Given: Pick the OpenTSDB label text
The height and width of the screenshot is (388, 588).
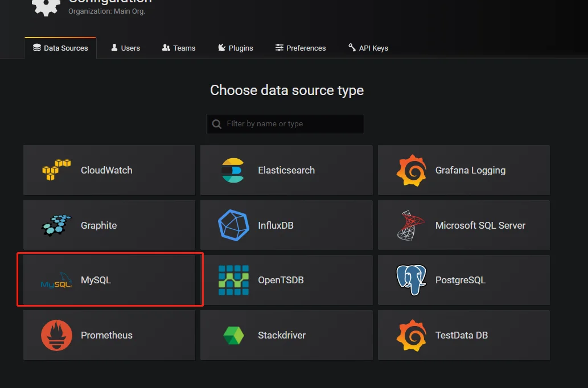Looking at the screenshot, I should [x=281, y=280].
